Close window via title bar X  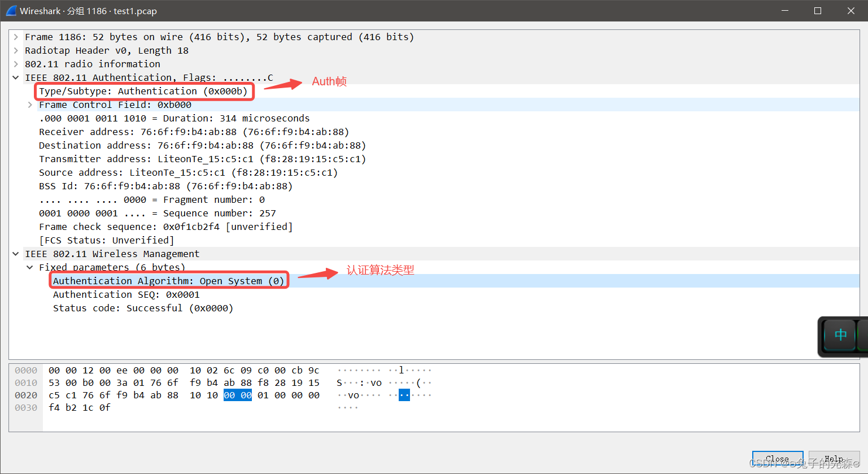point(851,11)
